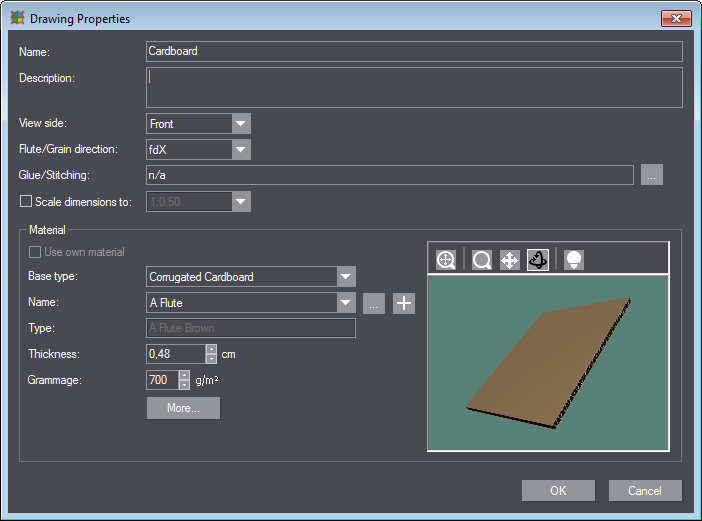Cancel the Drawing Properties dialog
Viewport: 702px width, 521px height.
coord(645,490)
